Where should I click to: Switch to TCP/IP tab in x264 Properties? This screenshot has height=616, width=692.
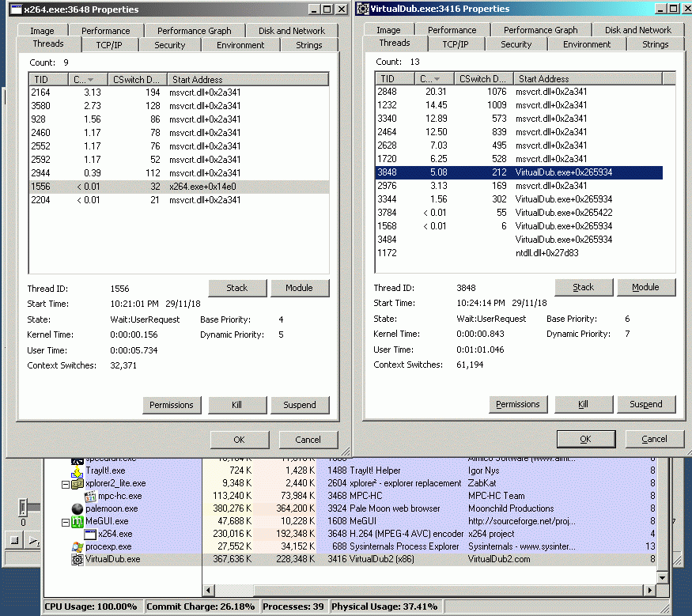[x=109, y=45]
